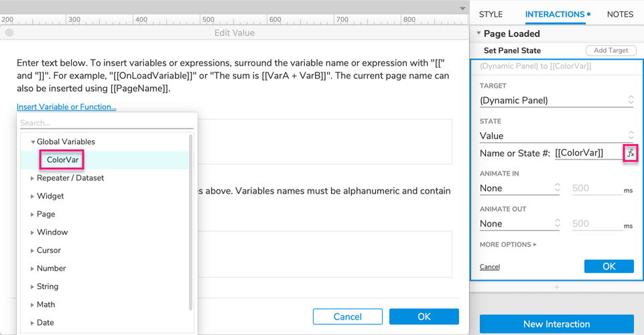Switch to the Notes tab

(620, 14)
